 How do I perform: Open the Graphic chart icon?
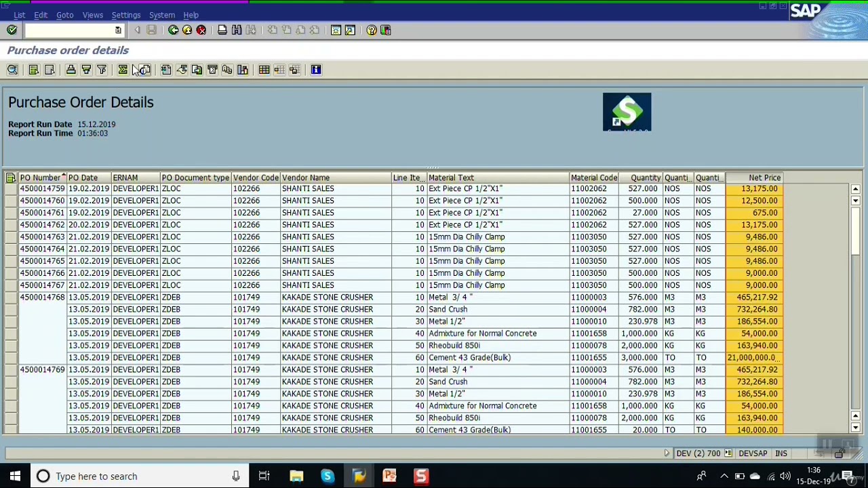[x=243, y=70]
